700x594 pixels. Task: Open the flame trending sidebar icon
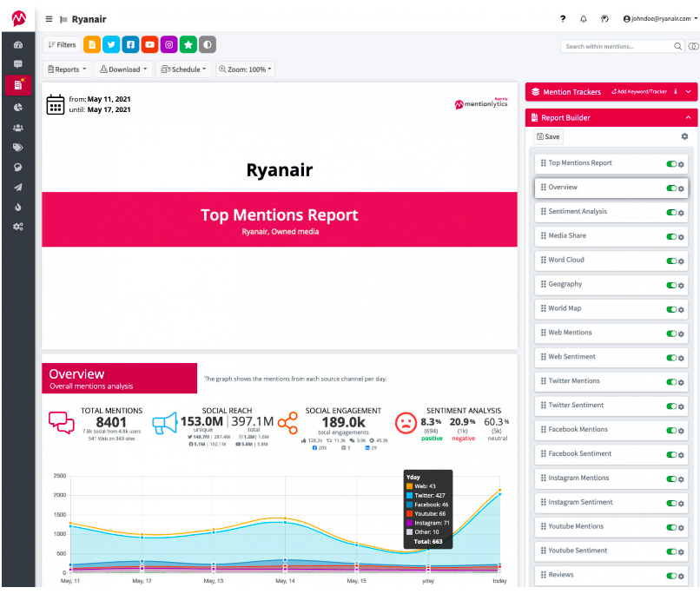(x=18, y=207)
